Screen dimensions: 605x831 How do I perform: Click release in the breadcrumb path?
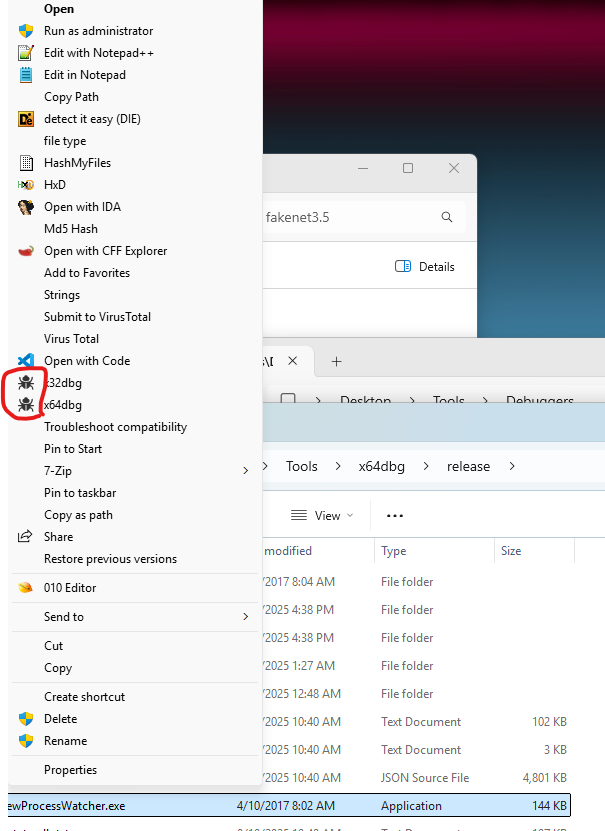click(468, 466)
